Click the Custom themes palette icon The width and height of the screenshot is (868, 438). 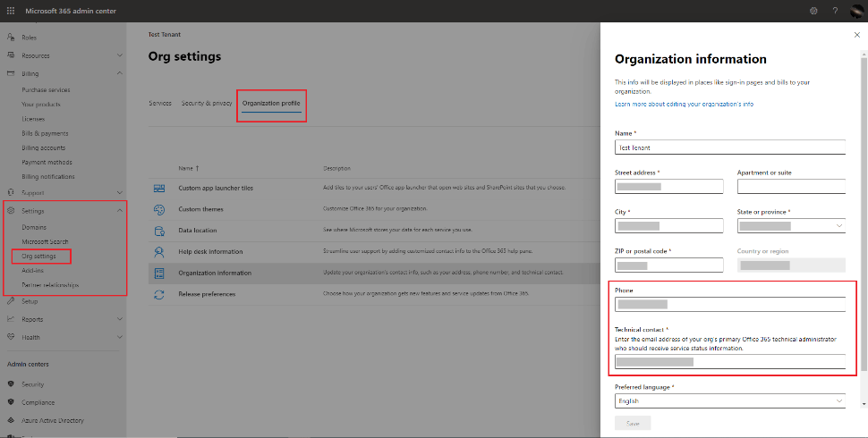tap(159, 209)
